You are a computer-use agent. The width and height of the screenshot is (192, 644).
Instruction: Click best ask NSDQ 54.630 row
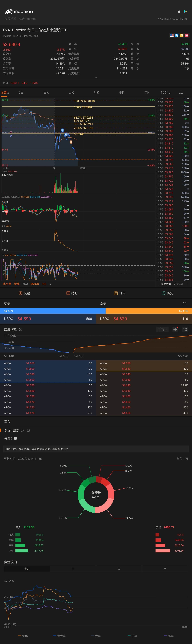point(144,319)
